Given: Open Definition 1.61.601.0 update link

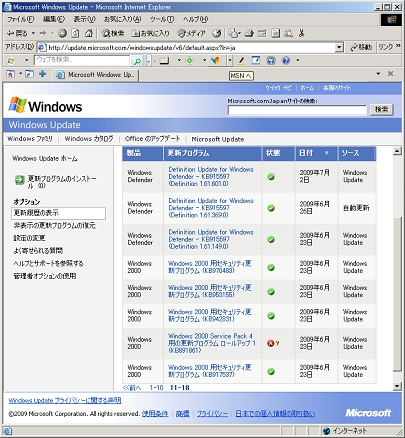Looking at the screenshot, I should 211,176.
